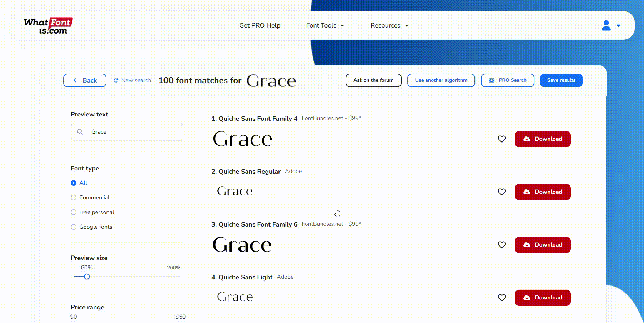
Task: Click Save results button
Action: [x=561, y=80]
